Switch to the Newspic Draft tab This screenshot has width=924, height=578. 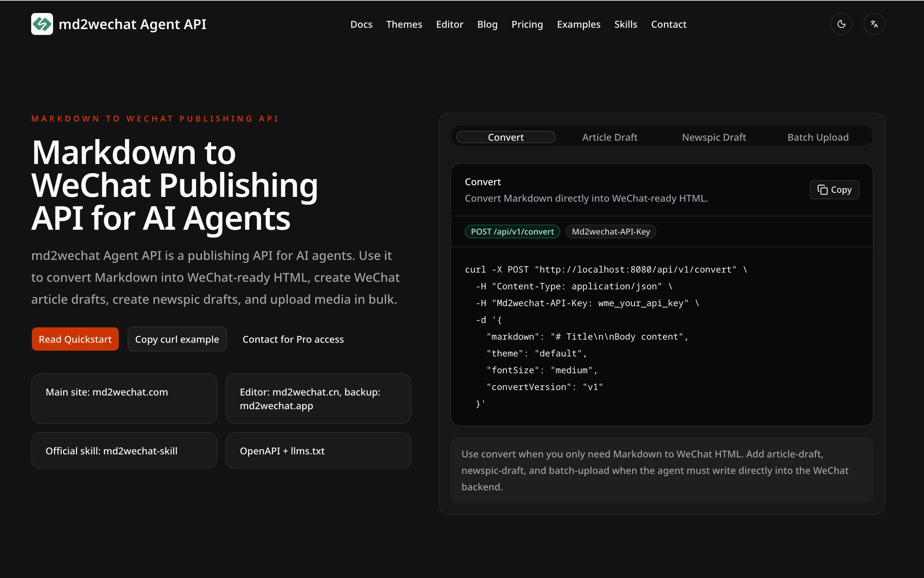pyautogui.click(x=714, y=137)
